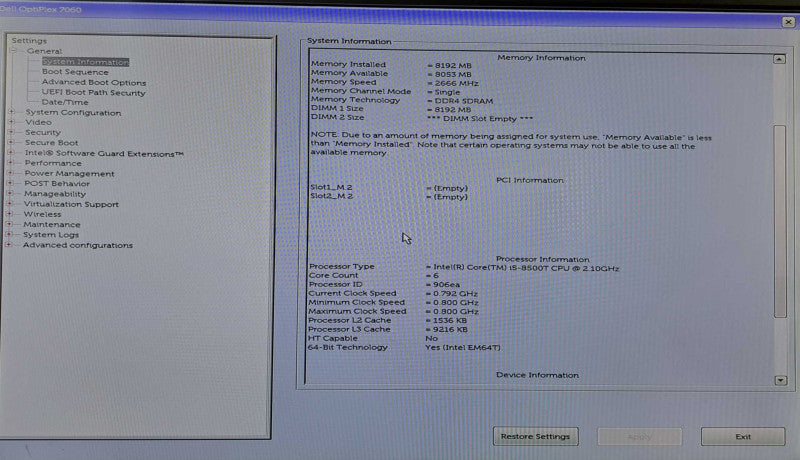Select POST Behavior label
The height and width of the screenshot is (460, 800).
[x=57, y=184]
